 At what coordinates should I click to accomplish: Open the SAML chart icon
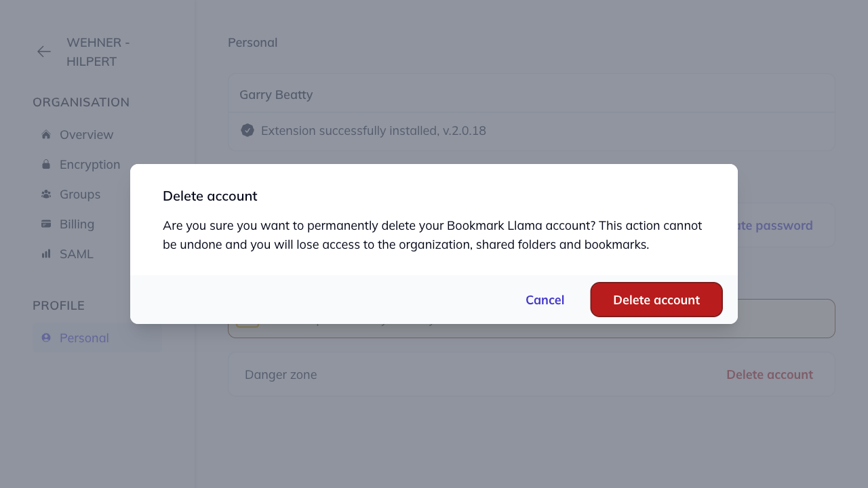(x=45, y=253)
